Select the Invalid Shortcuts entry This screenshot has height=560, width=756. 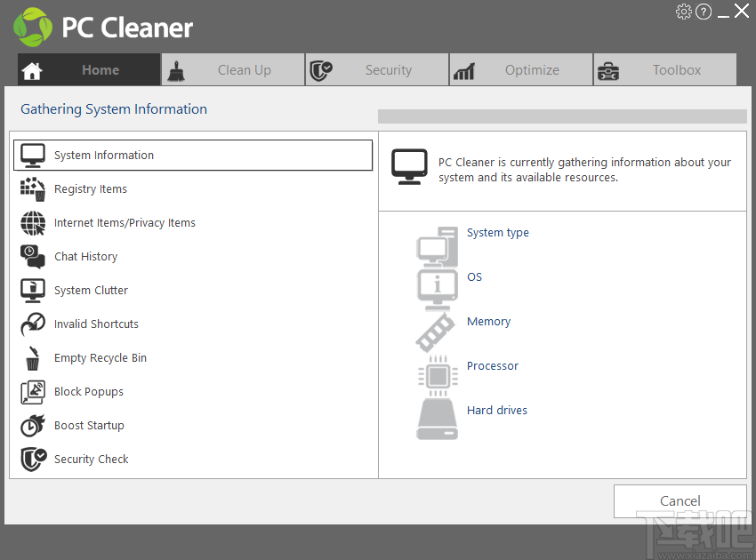coord(193,324)
